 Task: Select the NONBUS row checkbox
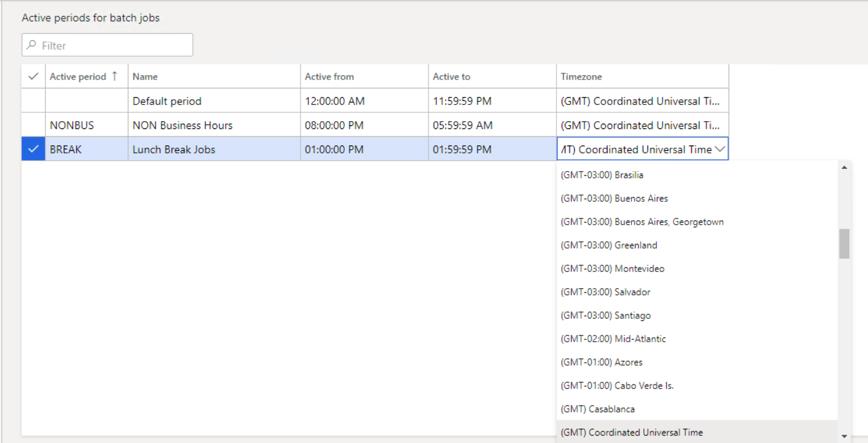tap(33, 125)
